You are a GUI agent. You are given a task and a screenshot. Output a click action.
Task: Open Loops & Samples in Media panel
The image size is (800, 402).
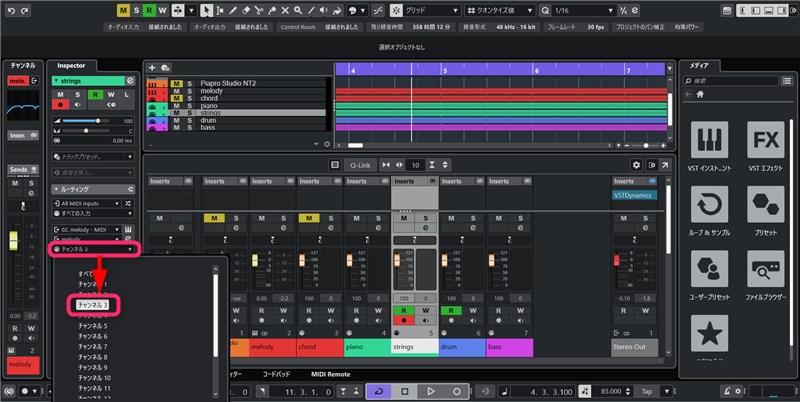pos(709,204)
